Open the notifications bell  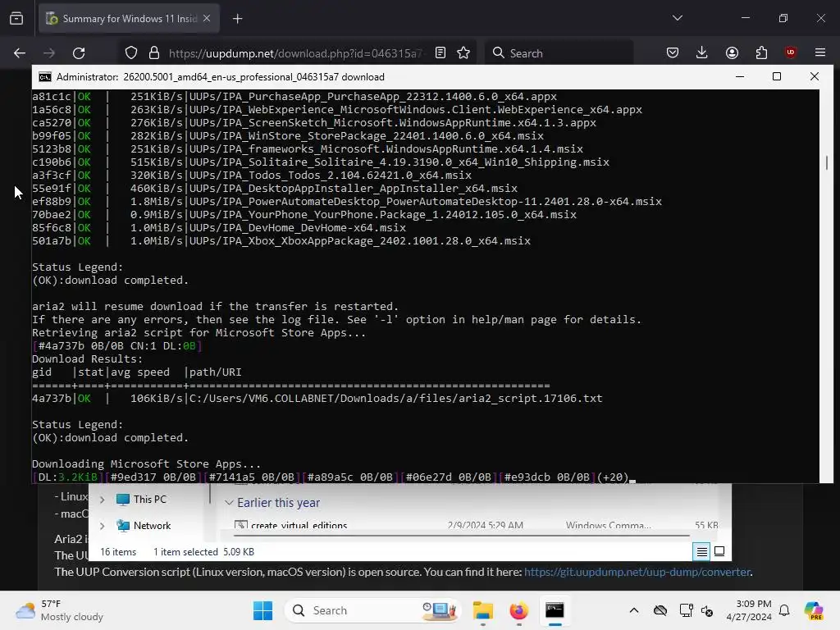pos(784,610)
